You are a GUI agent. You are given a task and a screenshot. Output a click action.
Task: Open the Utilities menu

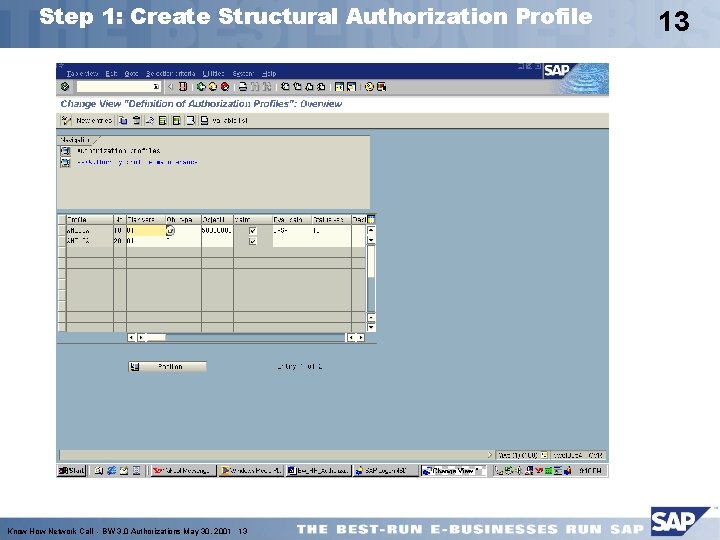coord(214,73)
